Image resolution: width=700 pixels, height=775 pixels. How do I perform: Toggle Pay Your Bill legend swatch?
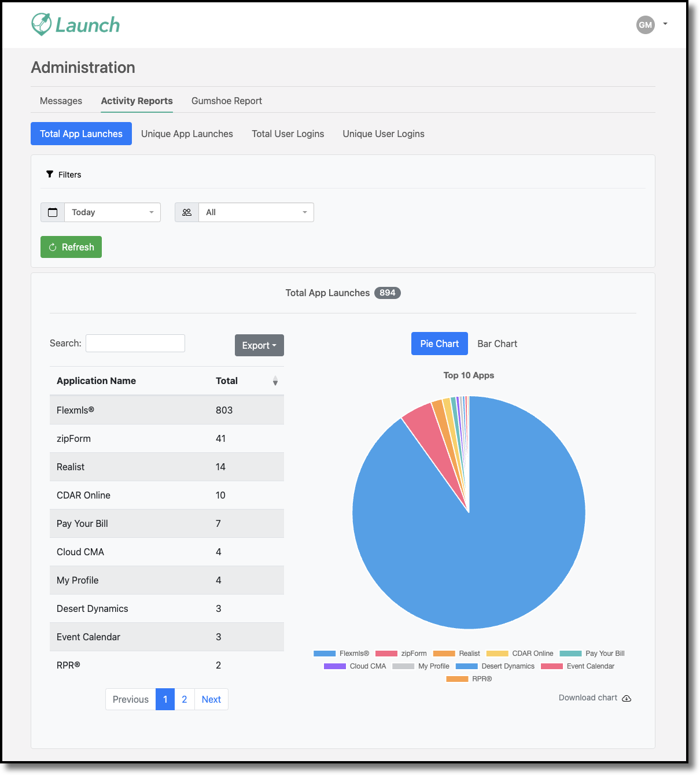(570, 654)
